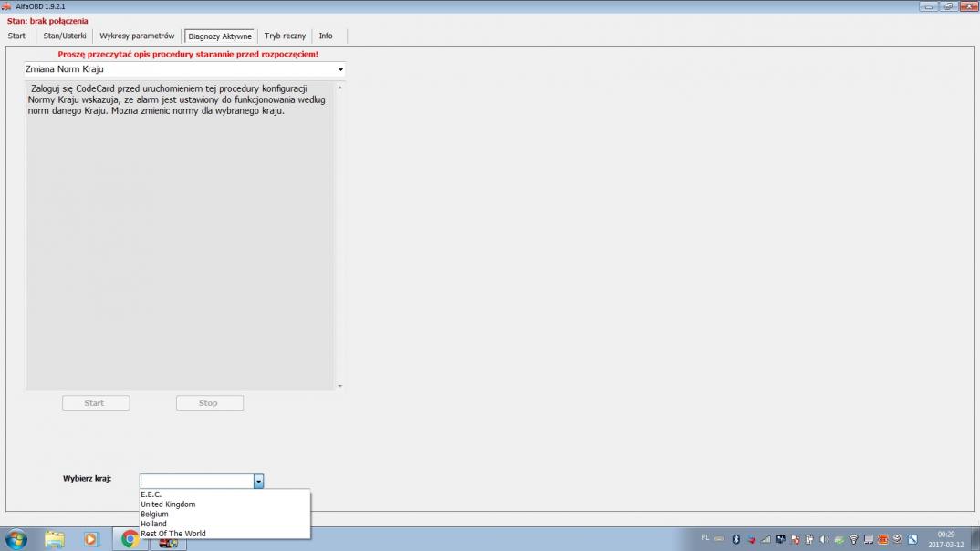The image size is (980, 551).
Task: Click the procedure description text area
Action: pos(180,235)
